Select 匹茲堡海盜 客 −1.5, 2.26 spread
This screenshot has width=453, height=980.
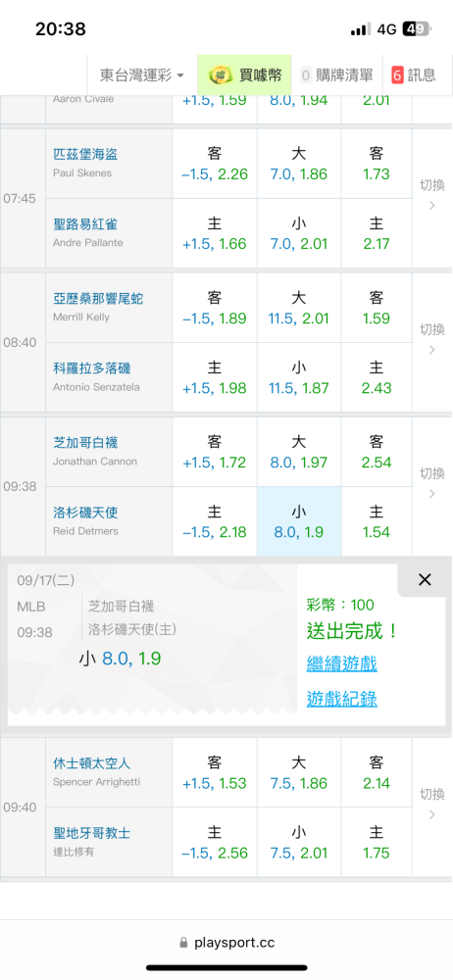[215, 164]
